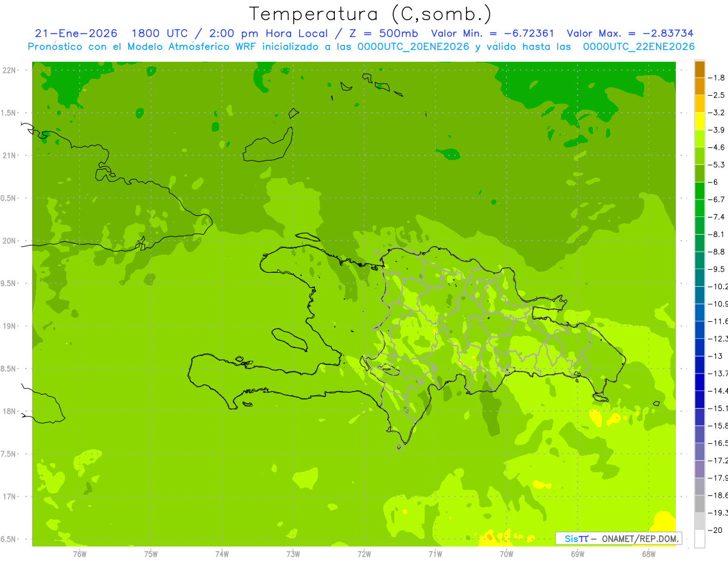Click the brown-orange swatch atop the color legend
Screen dimensions: 728x562
699,69
